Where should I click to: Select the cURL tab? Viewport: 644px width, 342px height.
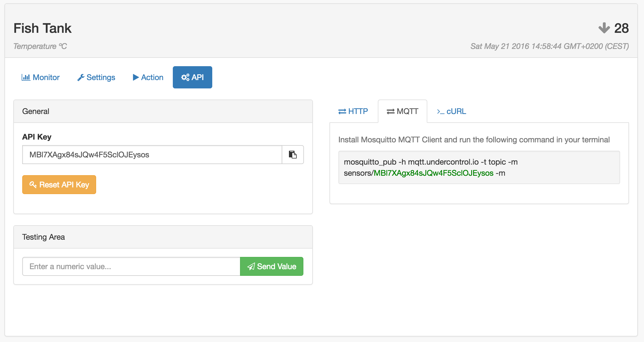pyautogui.click(x=450, y=111)
